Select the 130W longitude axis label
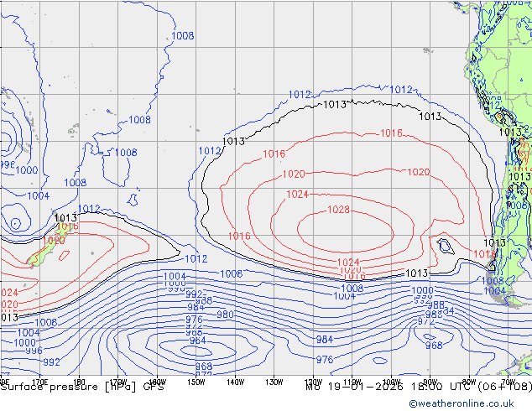532x411 pixels. click(x=274, y=382)
